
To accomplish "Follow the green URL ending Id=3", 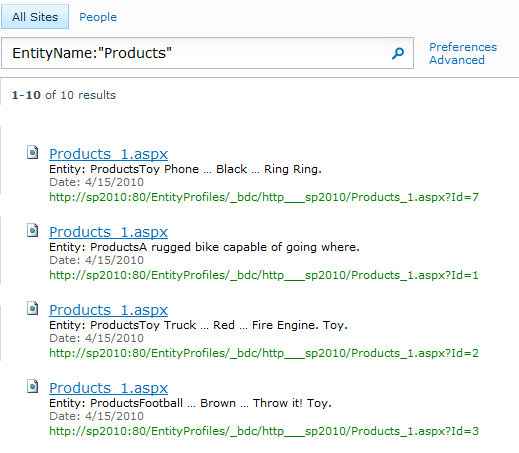I will (264, 431).
